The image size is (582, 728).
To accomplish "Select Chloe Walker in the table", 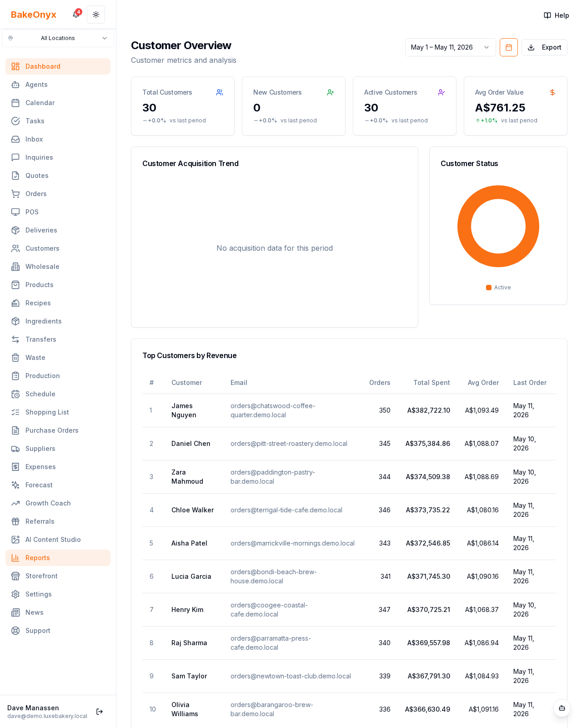I will pos(192,510).
